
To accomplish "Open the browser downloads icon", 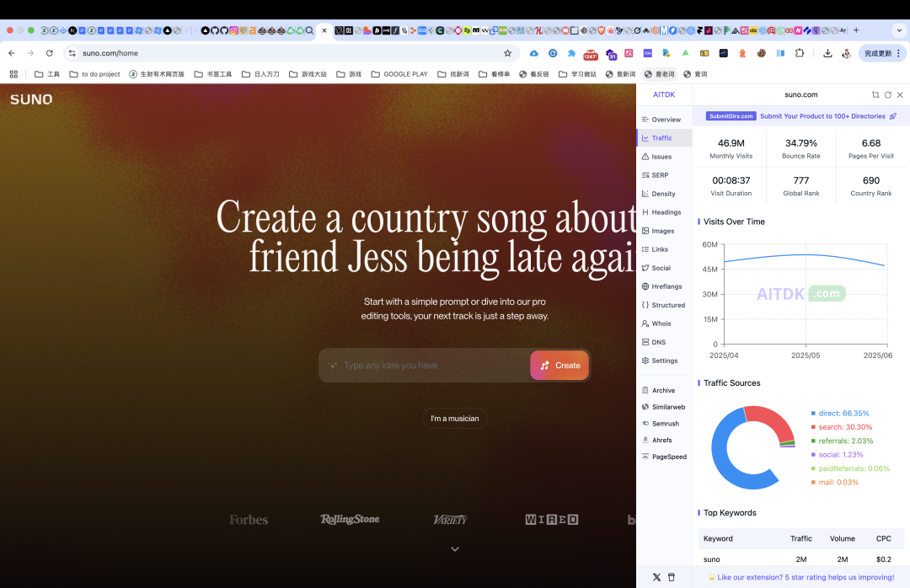I will click(827, 53).
